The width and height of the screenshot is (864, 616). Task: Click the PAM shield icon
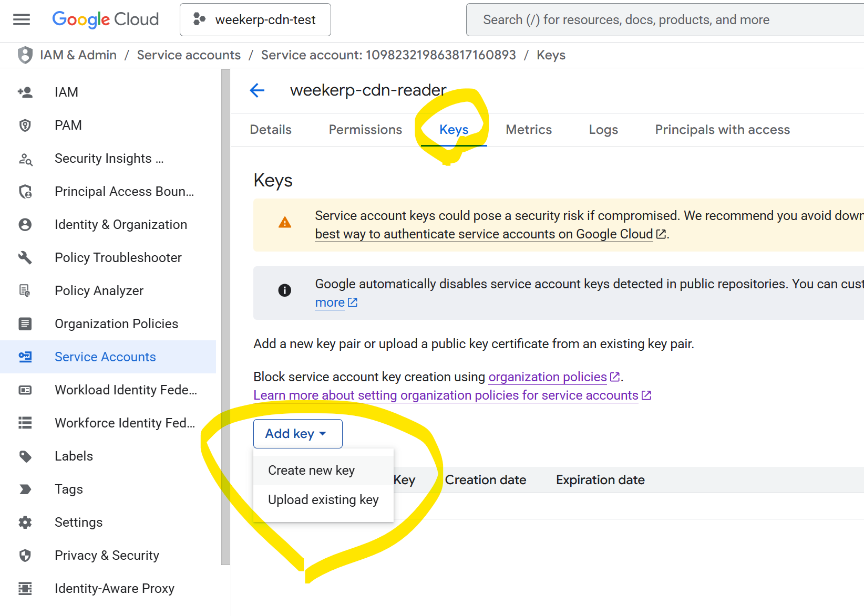[25, 126]
